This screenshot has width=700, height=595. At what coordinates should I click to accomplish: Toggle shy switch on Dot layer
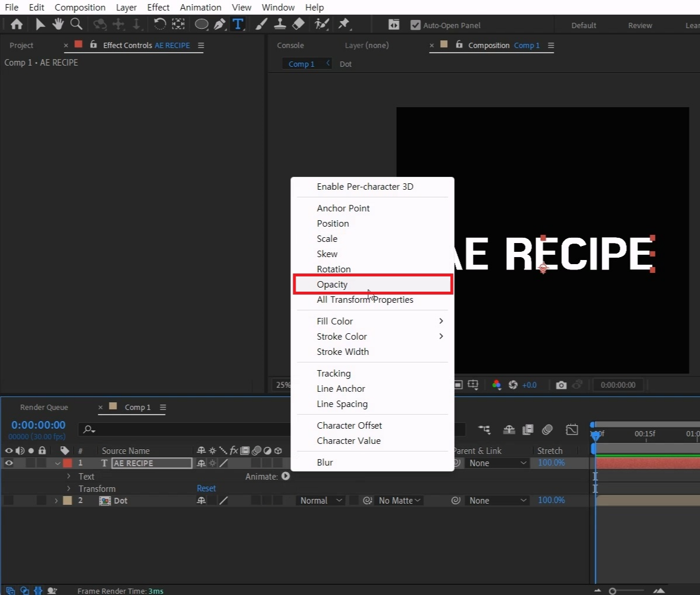point(201,501)
